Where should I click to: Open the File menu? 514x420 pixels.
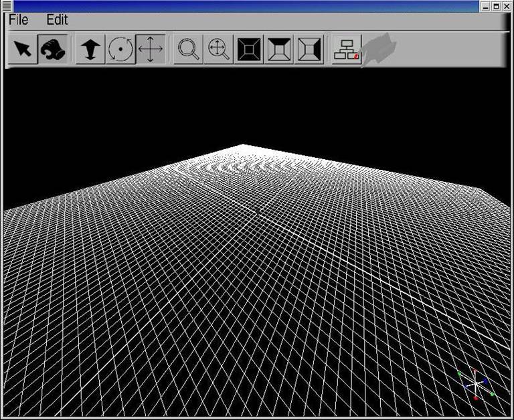(x=18, y=20)
